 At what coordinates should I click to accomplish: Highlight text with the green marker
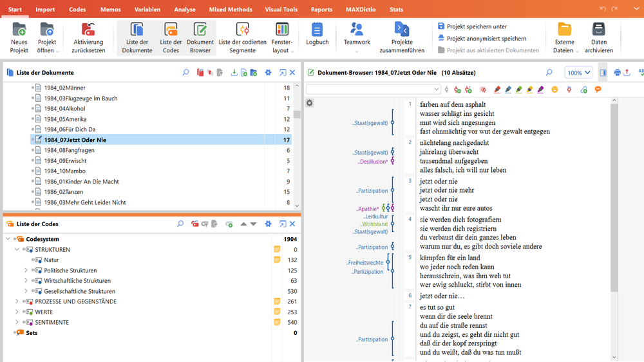click(x=518, y=90)
